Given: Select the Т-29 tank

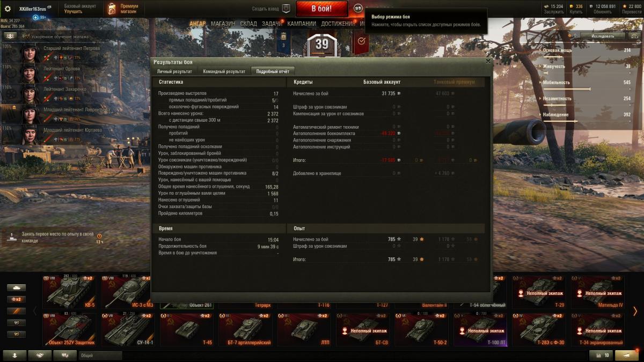Looking at the screenshot, I should 539,293.
